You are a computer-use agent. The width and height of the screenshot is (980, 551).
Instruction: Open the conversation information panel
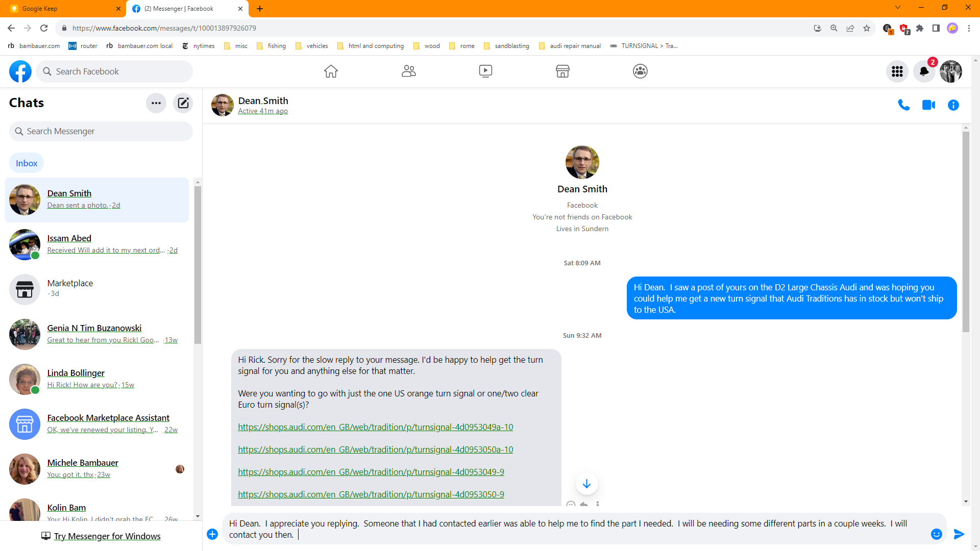point(953,105)
